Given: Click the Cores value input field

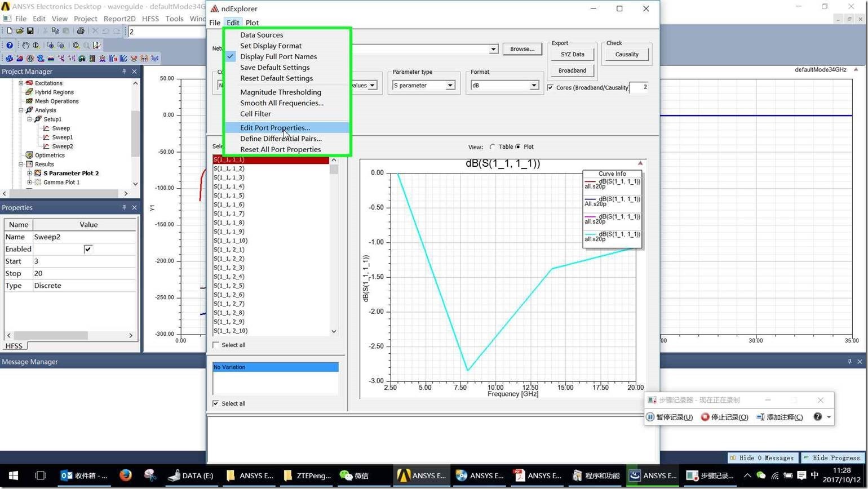Looking at the screenshot, I should tap(639, 87).
